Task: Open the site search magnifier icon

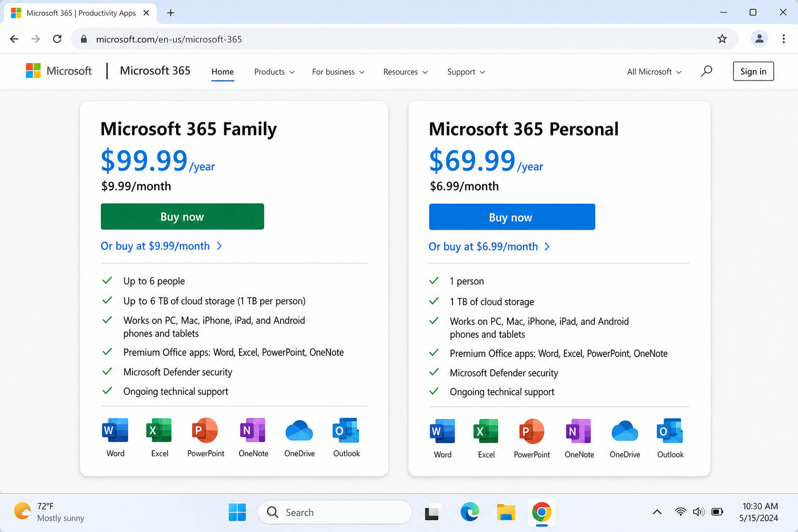Action: click(x=707, y=71)
